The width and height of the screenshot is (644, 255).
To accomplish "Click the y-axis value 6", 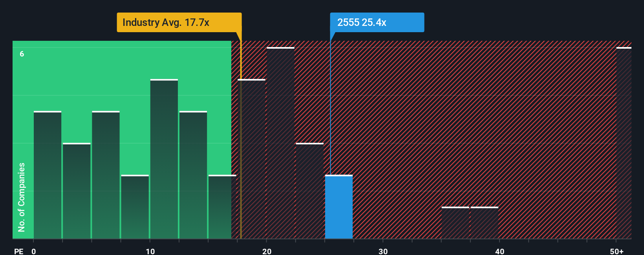I will pos(22,54).
